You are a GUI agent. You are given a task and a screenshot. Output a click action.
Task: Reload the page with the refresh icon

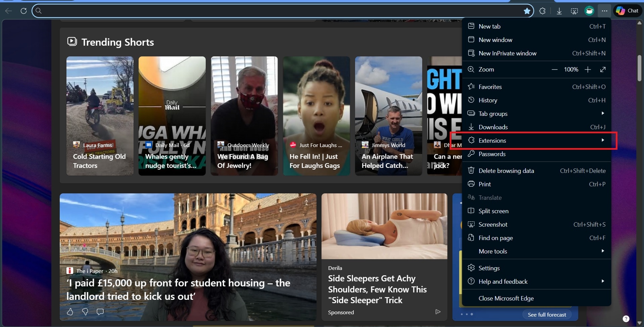(x=23, y=10)
